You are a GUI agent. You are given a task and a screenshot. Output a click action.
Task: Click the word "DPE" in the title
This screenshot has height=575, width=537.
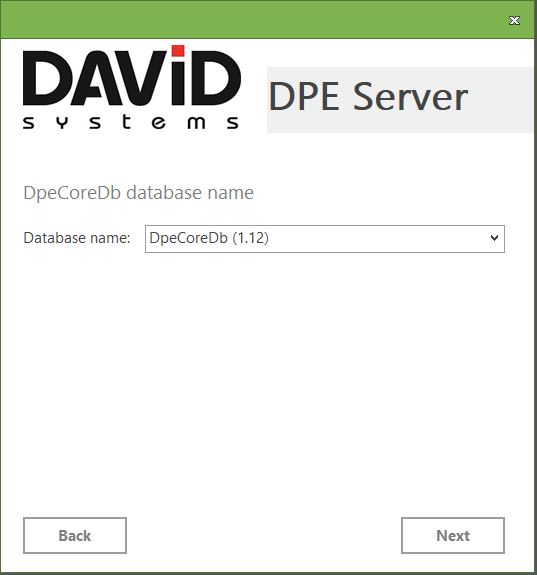(x=304, y=97)
